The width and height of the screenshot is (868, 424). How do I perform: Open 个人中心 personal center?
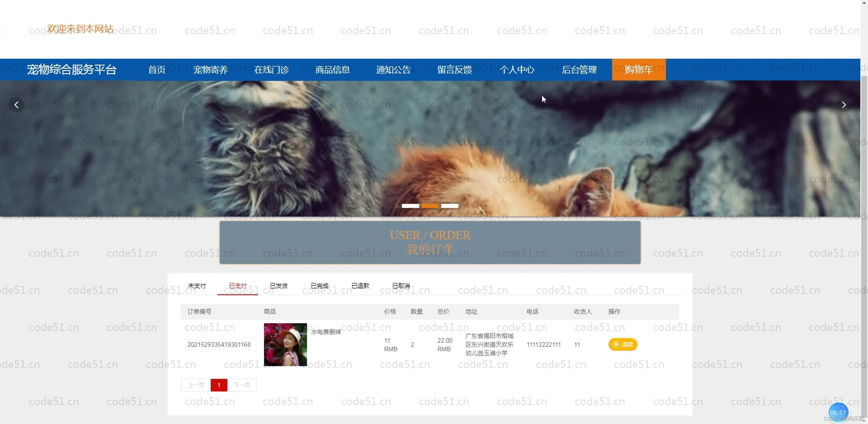click(x=516, y=69)
